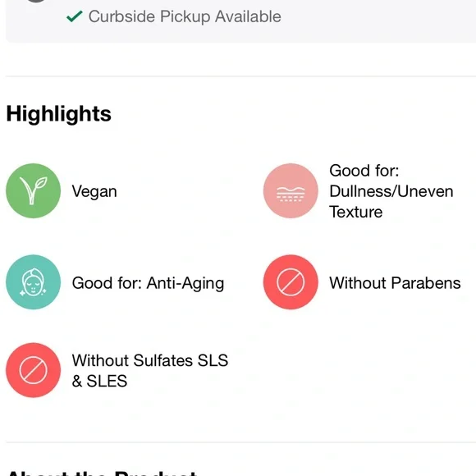Click the red Without Parabens prohibited icon
The width and height of the screenshot is (476, 476).
click(x=291, y=282)
